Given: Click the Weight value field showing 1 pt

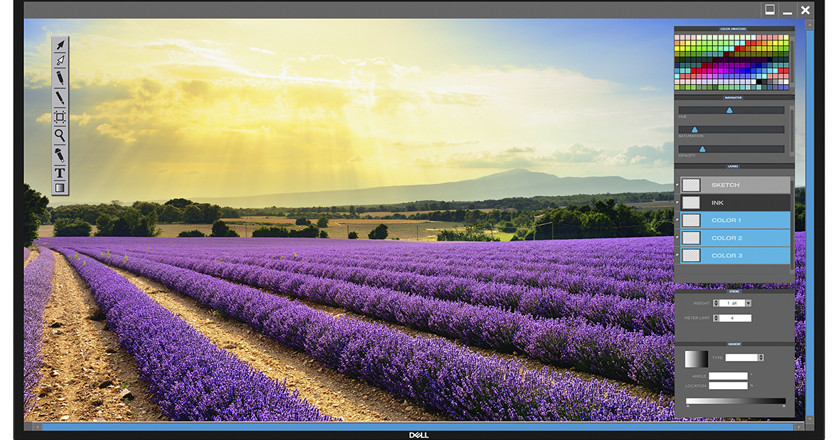Looking at the screenshot, I should [x=732, y=303].
